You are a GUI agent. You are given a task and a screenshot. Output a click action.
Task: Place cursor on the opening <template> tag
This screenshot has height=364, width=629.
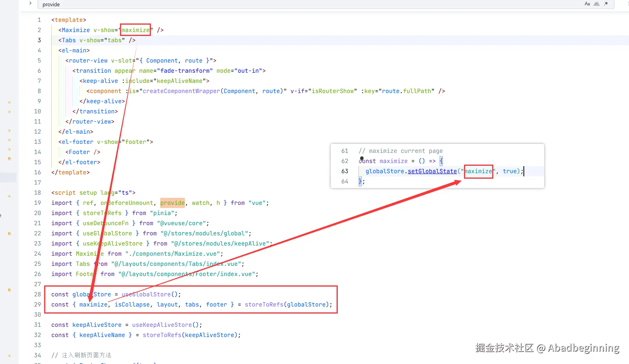(69, 20)
